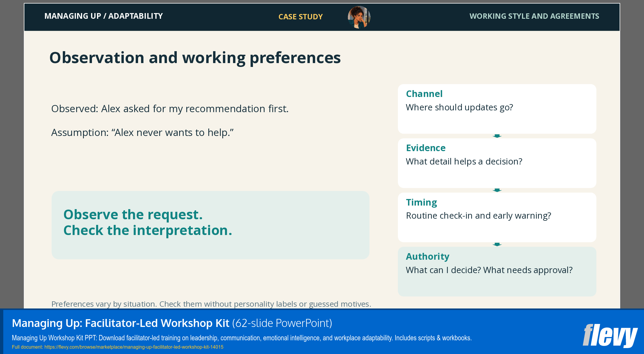Click 'WORKING STYLE AND AGREEMENTS' header text
Screen dimensions: 644x354
(534, 16)
